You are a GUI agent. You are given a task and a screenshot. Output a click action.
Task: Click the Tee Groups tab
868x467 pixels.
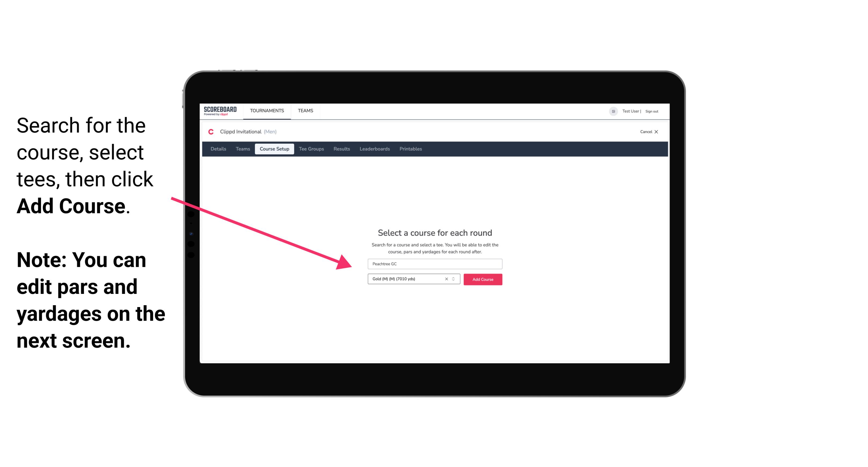point(311,149)
